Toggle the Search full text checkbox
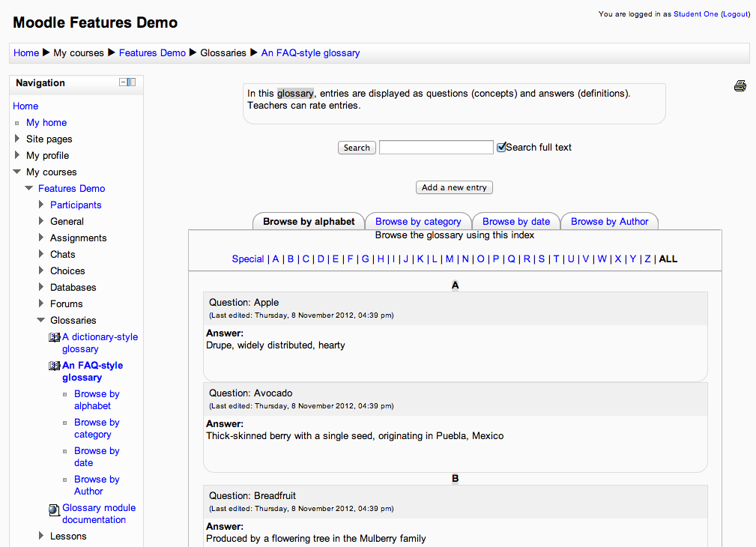Image resolution: width=756 pixels, height=547 pixels. 501,147
